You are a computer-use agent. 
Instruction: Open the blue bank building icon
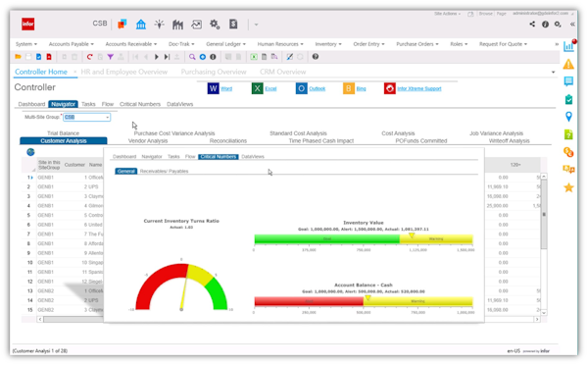point(141,25)
